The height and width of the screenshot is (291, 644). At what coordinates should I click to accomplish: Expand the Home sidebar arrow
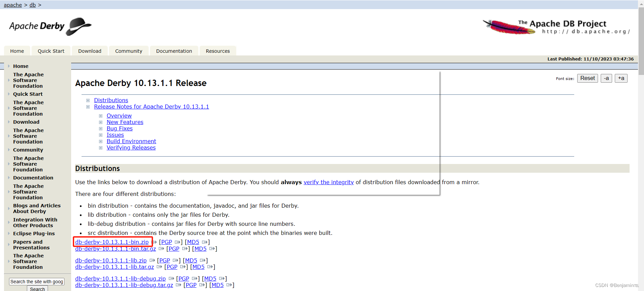9,66
